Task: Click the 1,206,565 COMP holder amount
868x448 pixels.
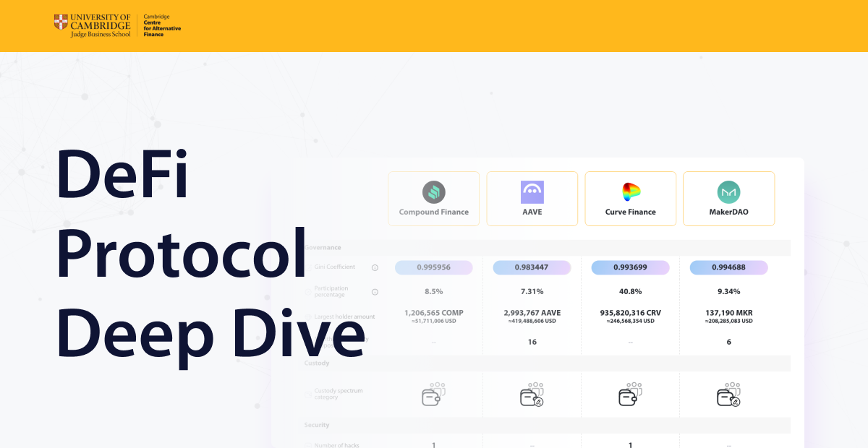Action: (434, 313)
